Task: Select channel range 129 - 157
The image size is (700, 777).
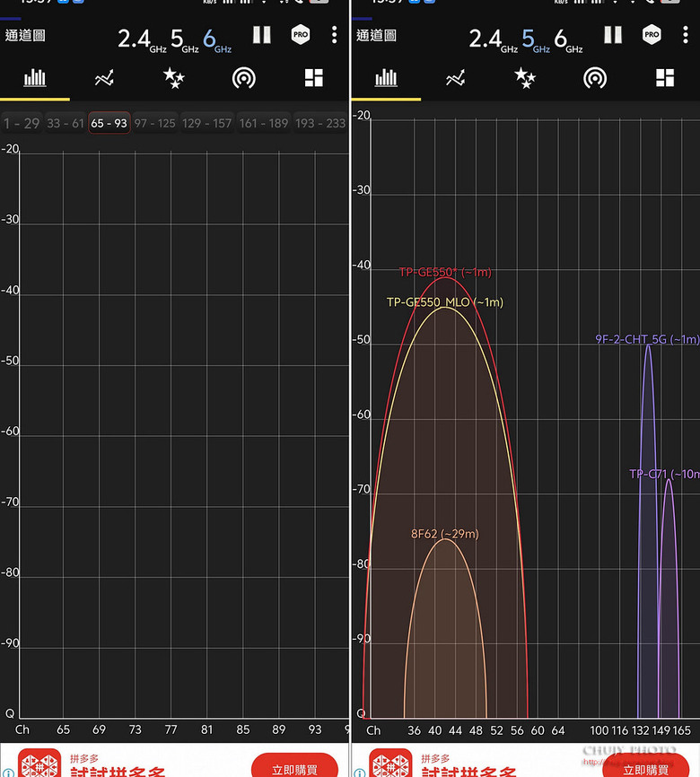Action: point(206,123)
